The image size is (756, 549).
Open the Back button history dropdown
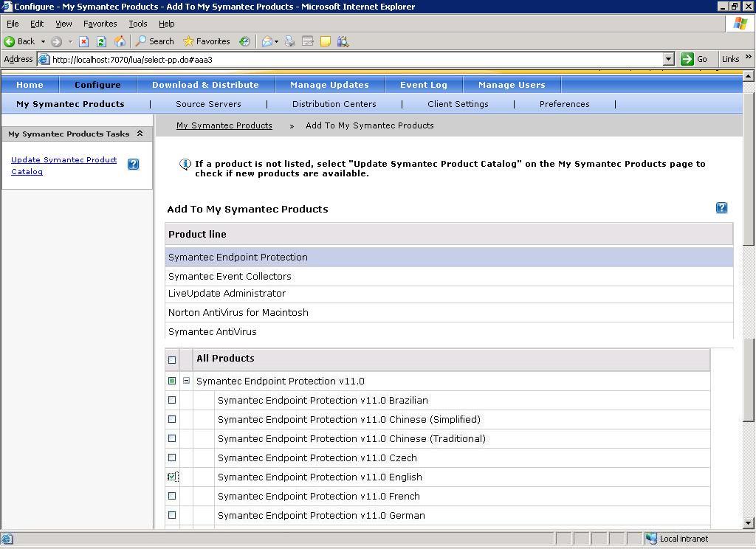click(x=43, y=41)
